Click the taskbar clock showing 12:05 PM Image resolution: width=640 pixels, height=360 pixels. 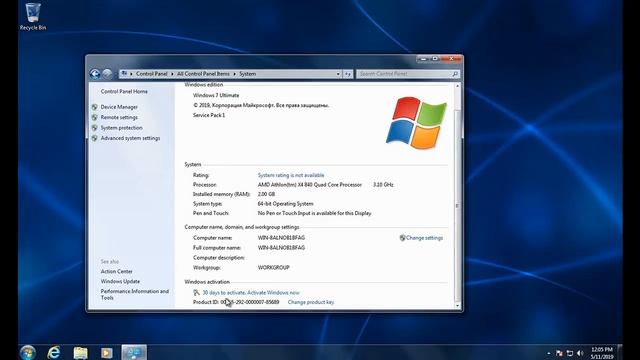(x=602, y=353)
